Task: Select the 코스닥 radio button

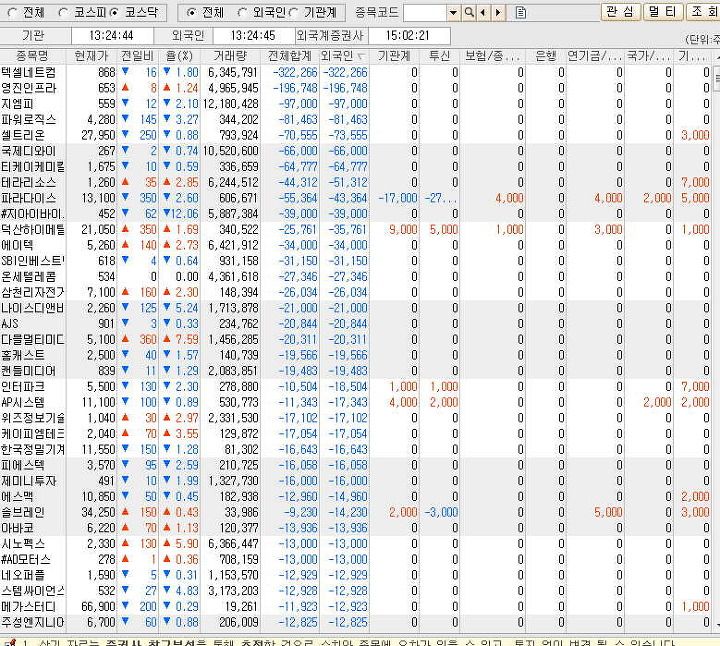Action: 114,12
